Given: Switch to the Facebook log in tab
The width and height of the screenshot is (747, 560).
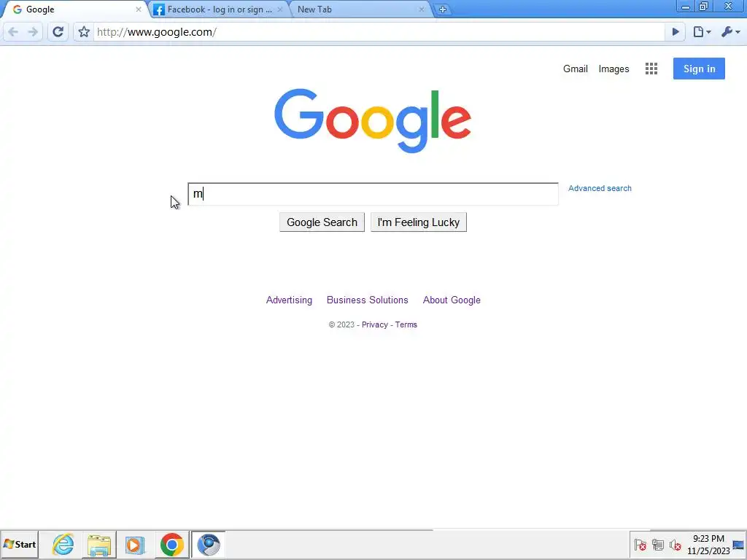Looking at the screenshot, I should 219,9.
